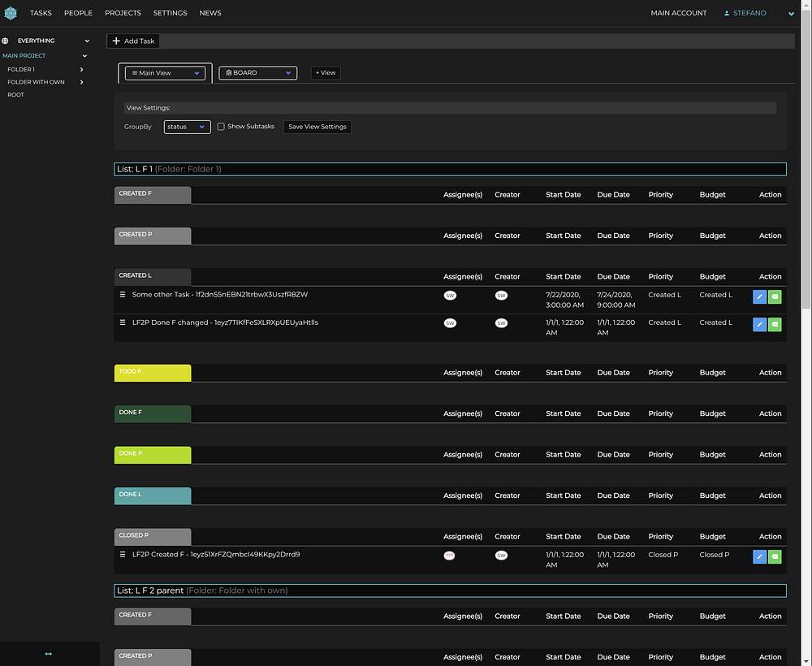
Task: Click drag handle icon of LF2P Done F changed
Action: [123, 322]
